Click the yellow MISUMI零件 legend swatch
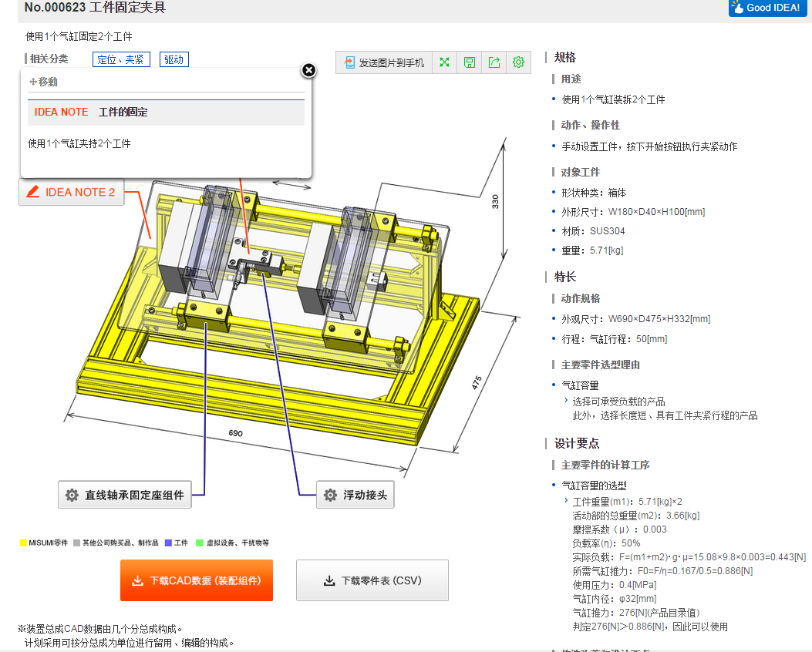The width and height of the screenshot is (812, 652). tap(23, 543)
